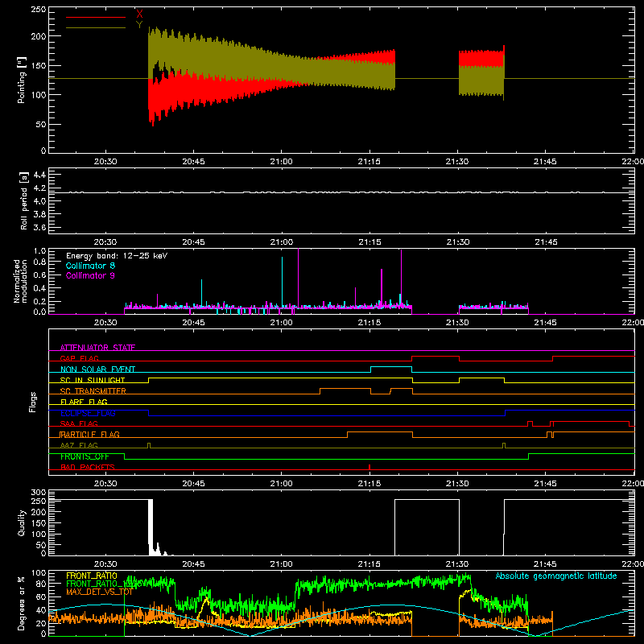Click the Normalized modulation axis title
Image resolution: width=644 pixels, height=644 pixels.
pyautogui.click(x=19, y=281)
